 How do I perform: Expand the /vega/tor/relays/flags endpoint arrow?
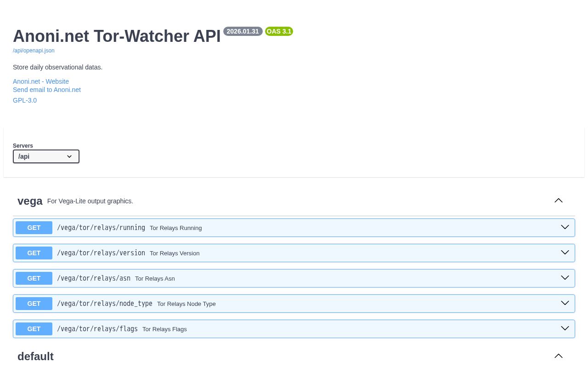[565, 328]
